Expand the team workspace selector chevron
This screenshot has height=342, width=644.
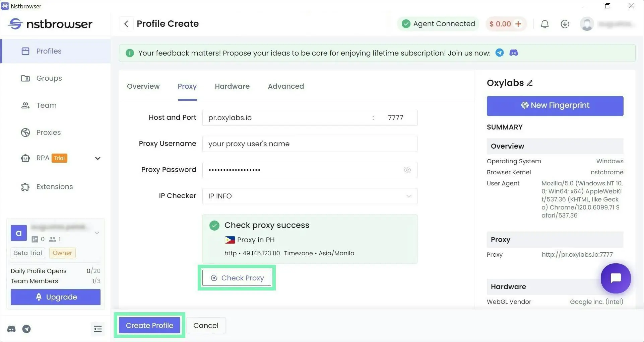(x=97, y=233)
